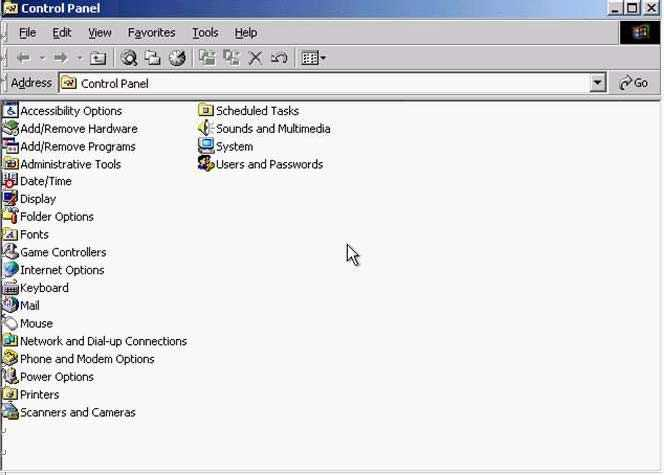Open Users and Passwords
The width and height of the screenshot is (664, 475).
(269, 164)
